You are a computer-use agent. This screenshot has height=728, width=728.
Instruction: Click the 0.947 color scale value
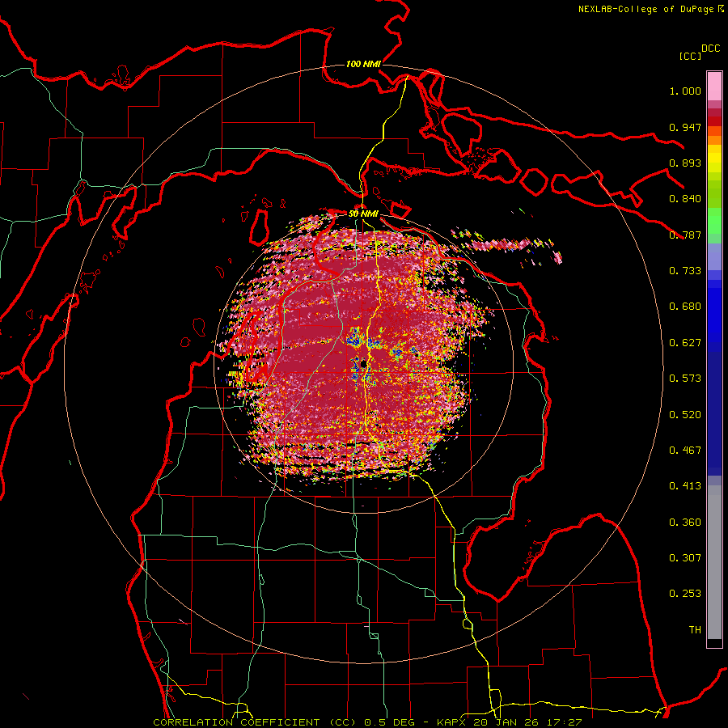[685, 127]
